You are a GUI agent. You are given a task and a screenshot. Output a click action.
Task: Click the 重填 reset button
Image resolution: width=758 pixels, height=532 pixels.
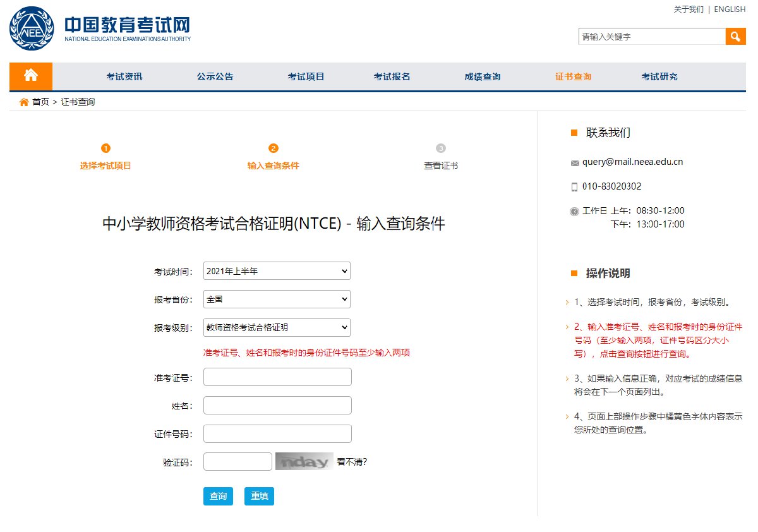pos(259,496)
